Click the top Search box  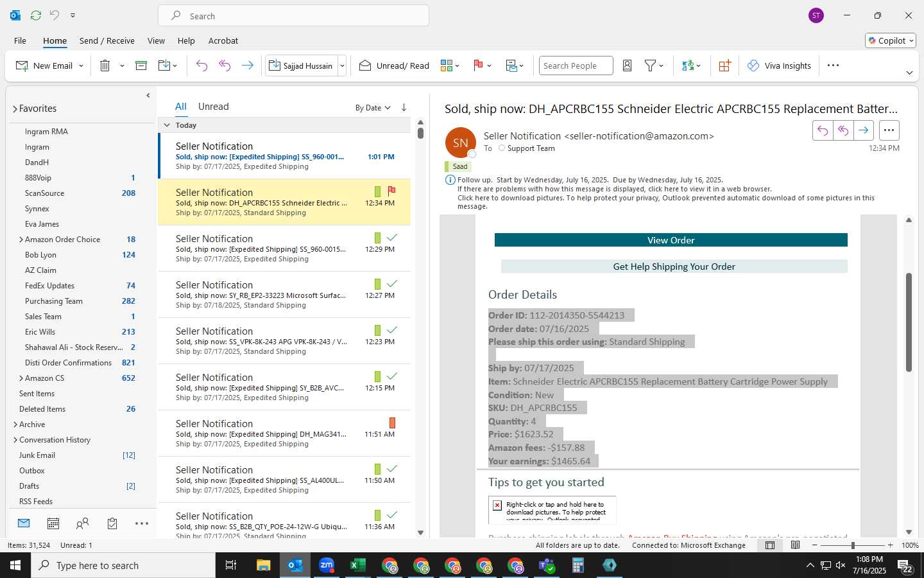(293, 15)
